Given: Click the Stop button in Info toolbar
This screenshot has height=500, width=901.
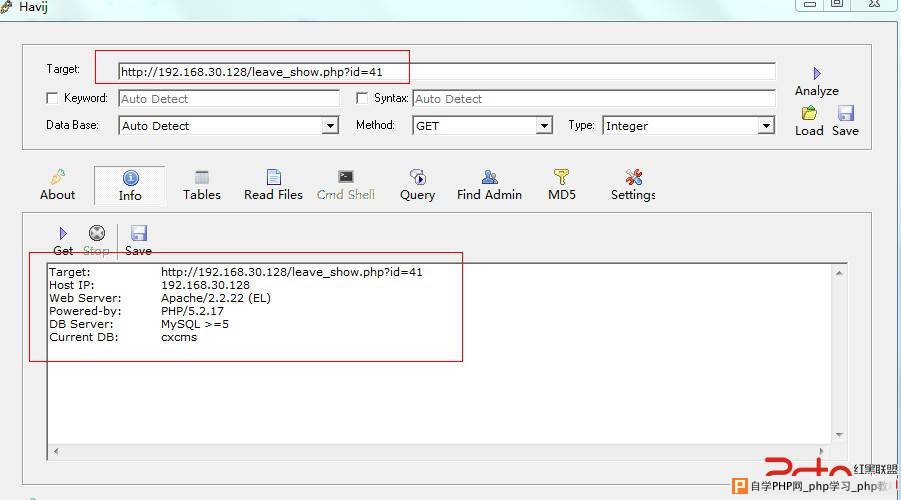Looking at the screenshot, I should 97,241.
